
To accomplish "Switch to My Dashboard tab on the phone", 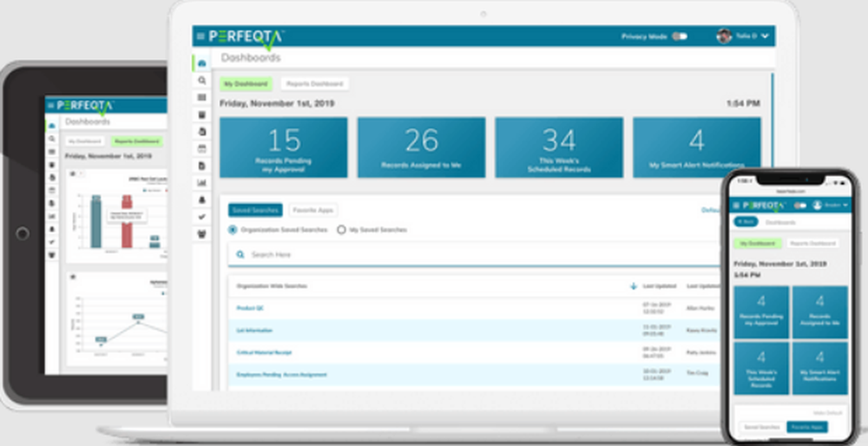I will tap(757, 244).
